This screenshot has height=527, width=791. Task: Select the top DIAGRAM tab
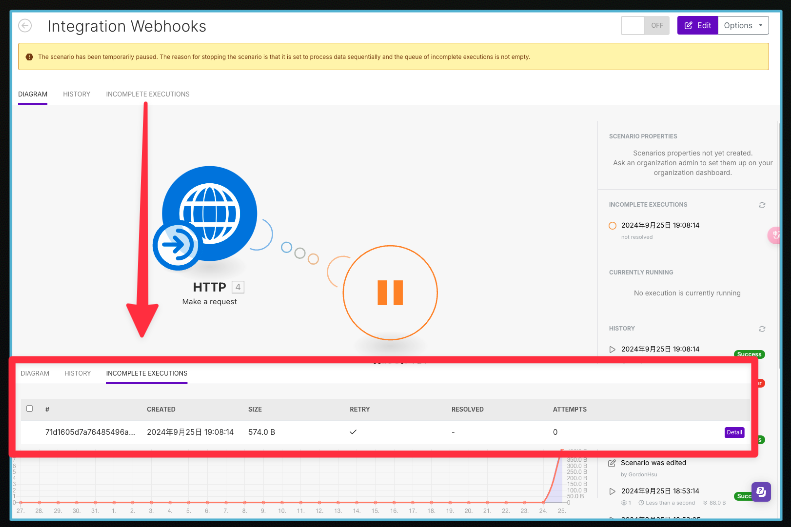[33, 94]
